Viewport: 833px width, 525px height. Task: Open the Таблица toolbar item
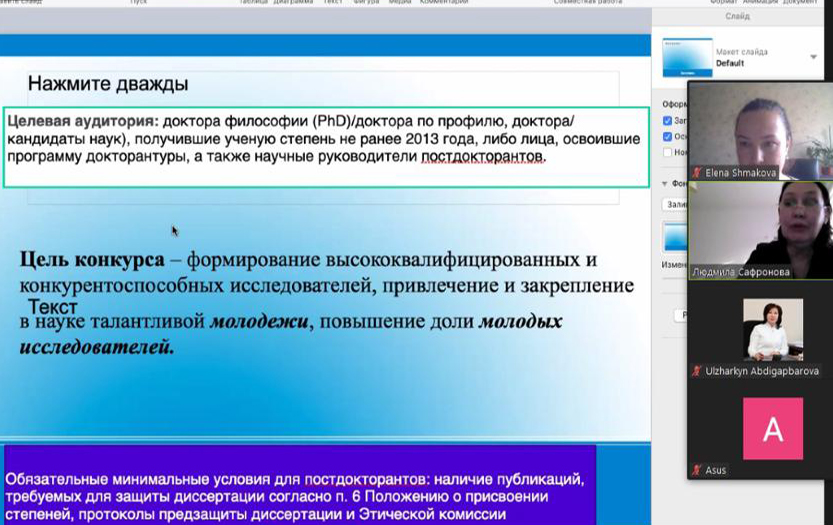click(x=251, y=3)
